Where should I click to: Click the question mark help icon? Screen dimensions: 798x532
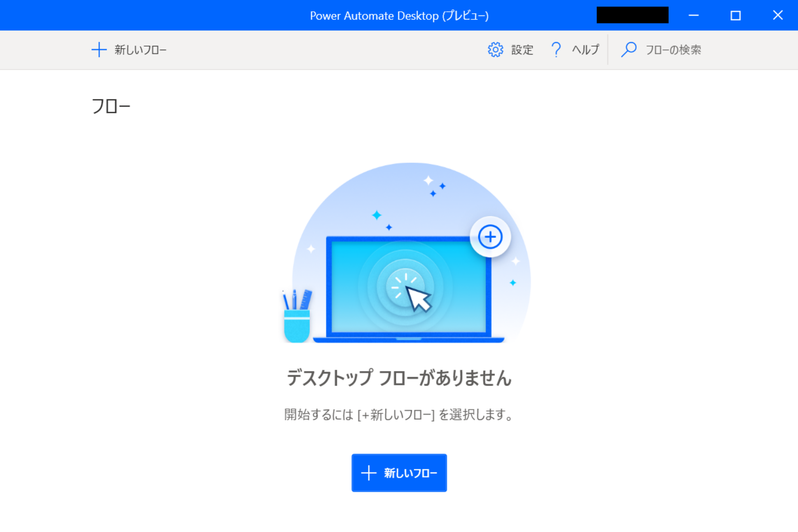tap(556, 50)
